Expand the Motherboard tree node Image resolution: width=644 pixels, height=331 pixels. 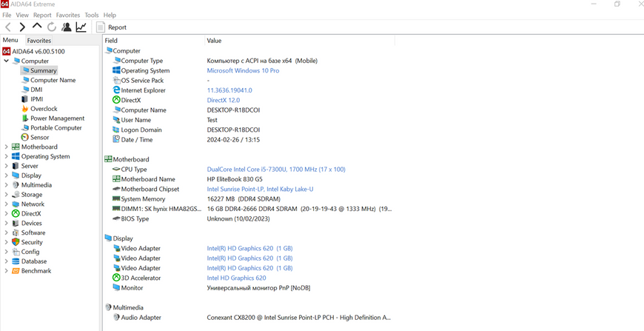(x=6, y=147)
